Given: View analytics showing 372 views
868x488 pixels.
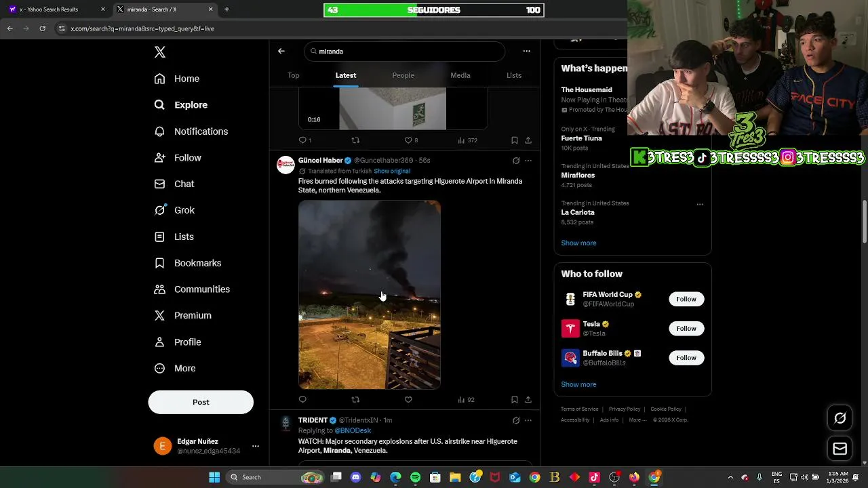Looking at the screenshot, I should click(x=467, y=140).
